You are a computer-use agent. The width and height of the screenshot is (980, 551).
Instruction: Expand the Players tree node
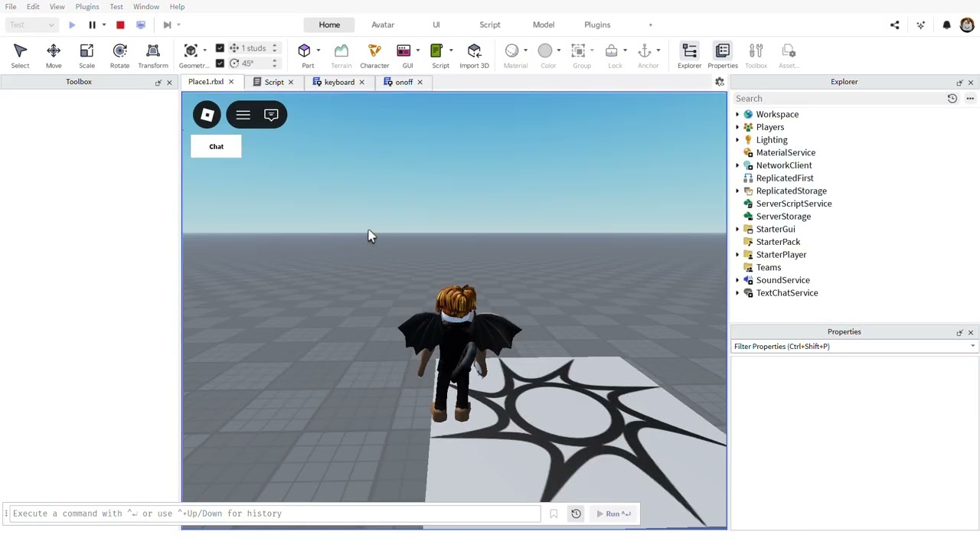coord(737,127)
